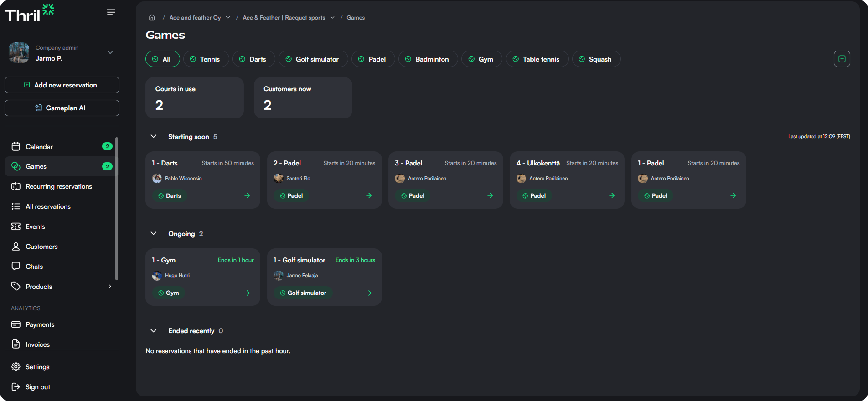Click the home icon in breadcrumb
This screenshot has width=868, height=401.
pos(152,18)
